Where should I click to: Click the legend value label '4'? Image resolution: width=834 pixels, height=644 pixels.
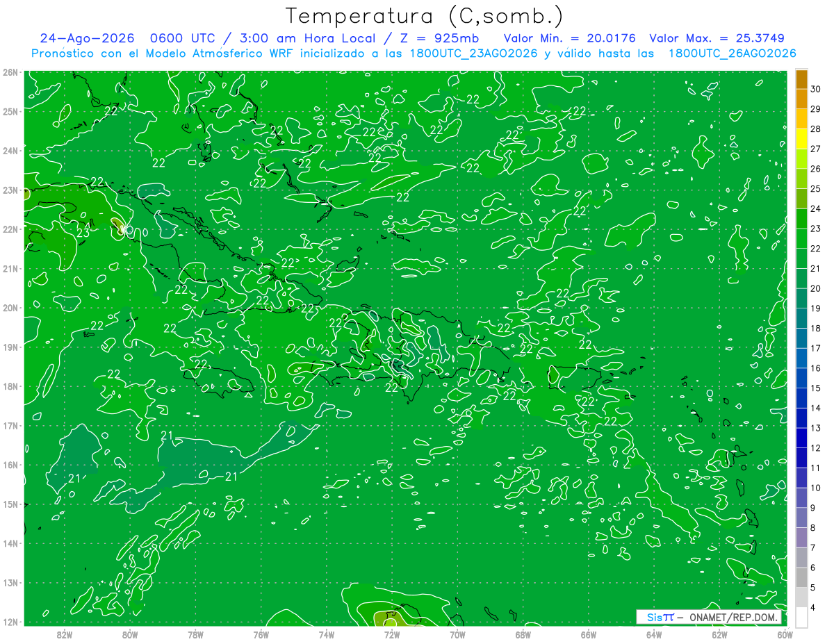[x=813, y=608]
